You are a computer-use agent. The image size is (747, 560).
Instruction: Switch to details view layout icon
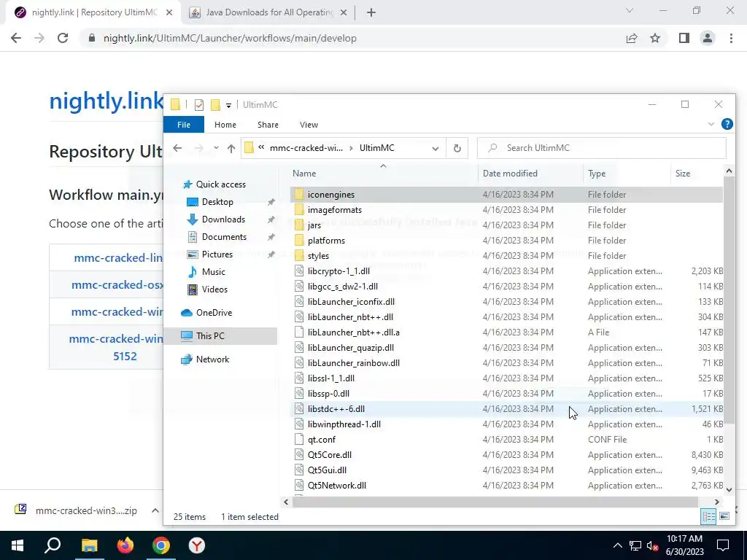point(708,517)
